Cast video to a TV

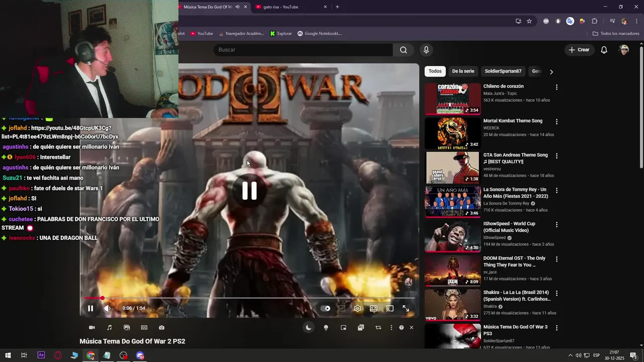click(x=389, y=308)
